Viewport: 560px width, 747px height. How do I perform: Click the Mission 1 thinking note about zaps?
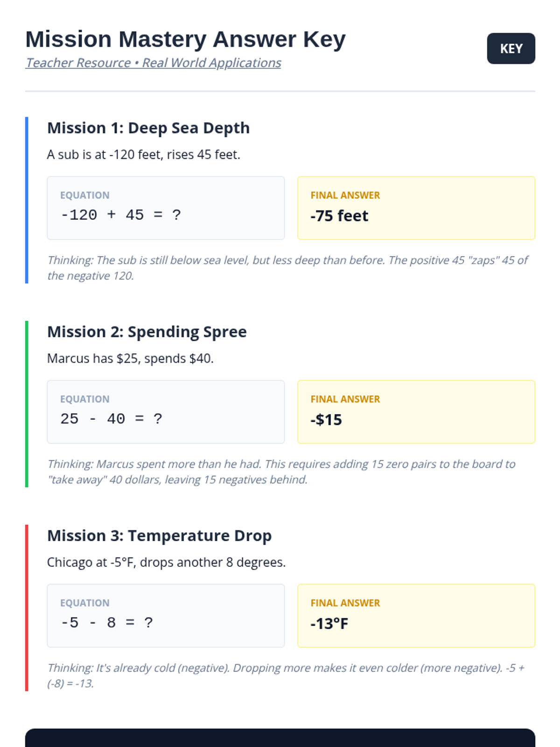(x=287, y=268)
